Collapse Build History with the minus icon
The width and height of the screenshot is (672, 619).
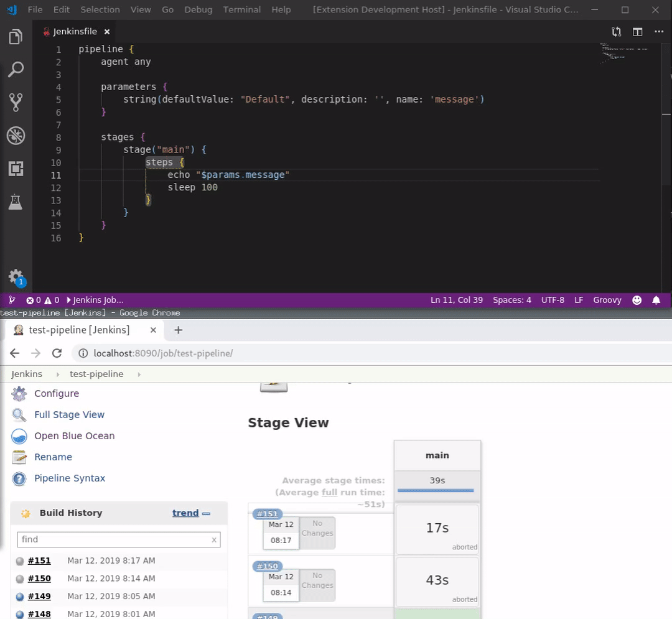point(206,513)
